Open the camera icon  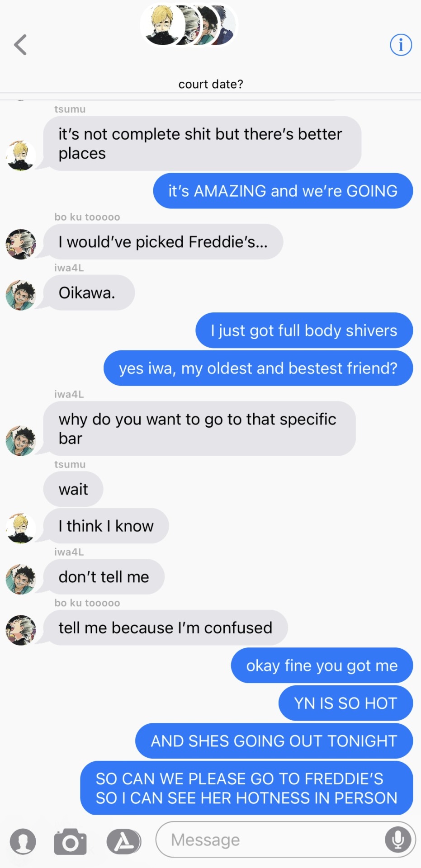coord(70,841)
